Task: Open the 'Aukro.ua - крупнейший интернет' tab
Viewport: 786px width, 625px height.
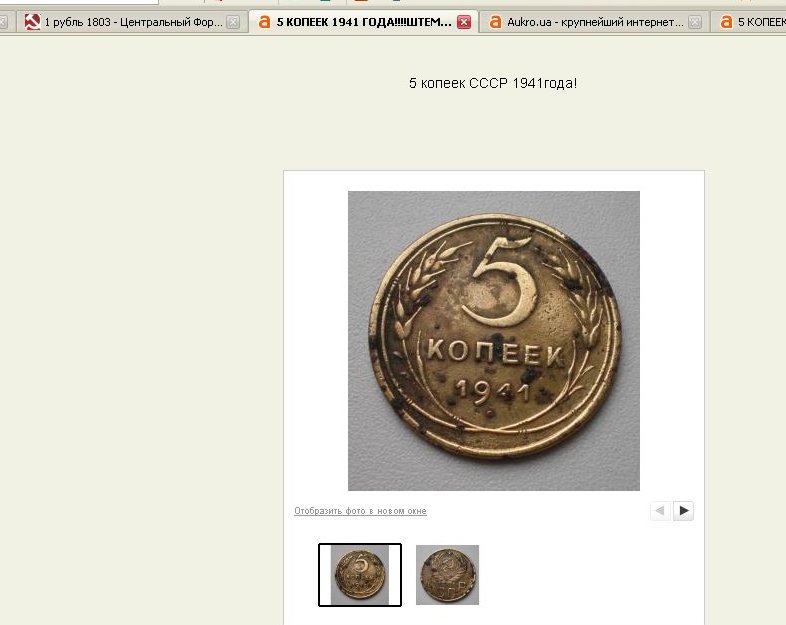Action: pyautogui.click(x=595, y=22)
